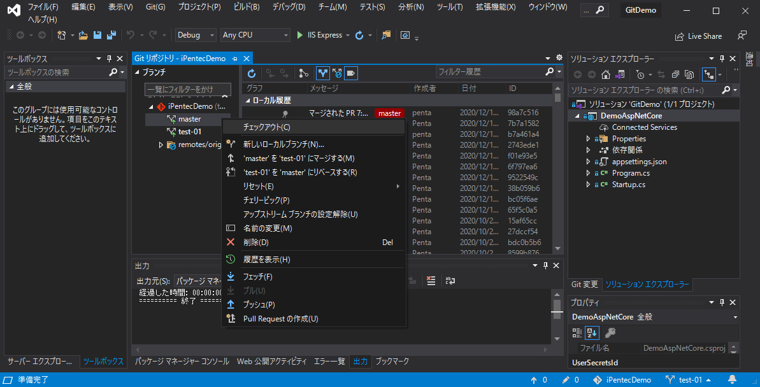This screenshot has width=760, height=387.
Task: Switch to the サーバー エクスプローラー tab
Action: tap(40, 361)
